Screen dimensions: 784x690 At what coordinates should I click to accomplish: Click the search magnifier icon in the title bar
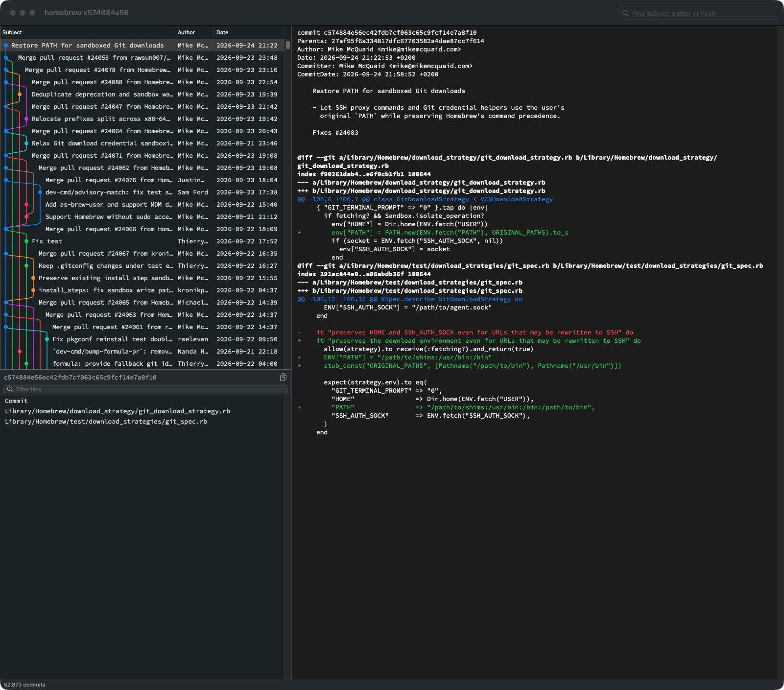(625, 13)
